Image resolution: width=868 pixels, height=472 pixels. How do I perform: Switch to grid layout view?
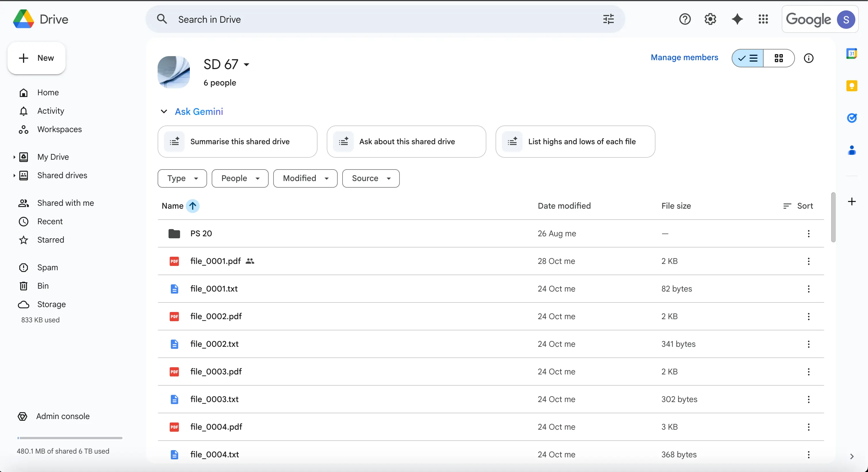(x=778, y=58)
